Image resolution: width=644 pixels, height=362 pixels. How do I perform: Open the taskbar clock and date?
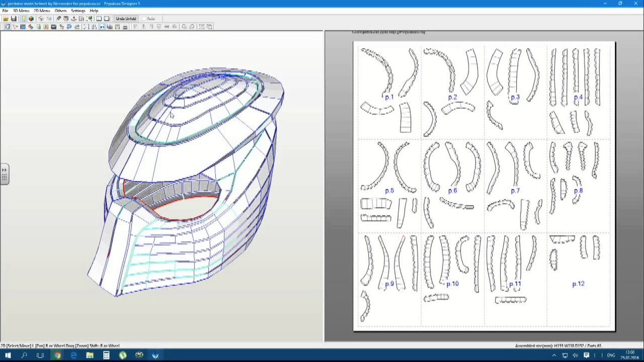(630, 355)
